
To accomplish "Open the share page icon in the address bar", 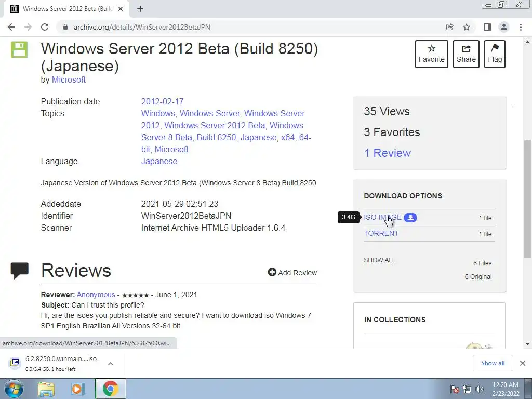I will [449, 27].
